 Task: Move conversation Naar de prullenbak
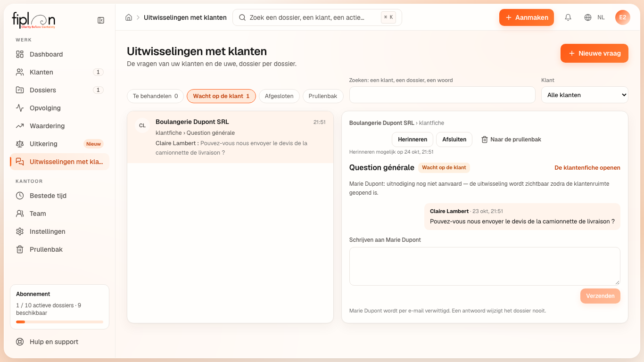(x=511, y=140)
